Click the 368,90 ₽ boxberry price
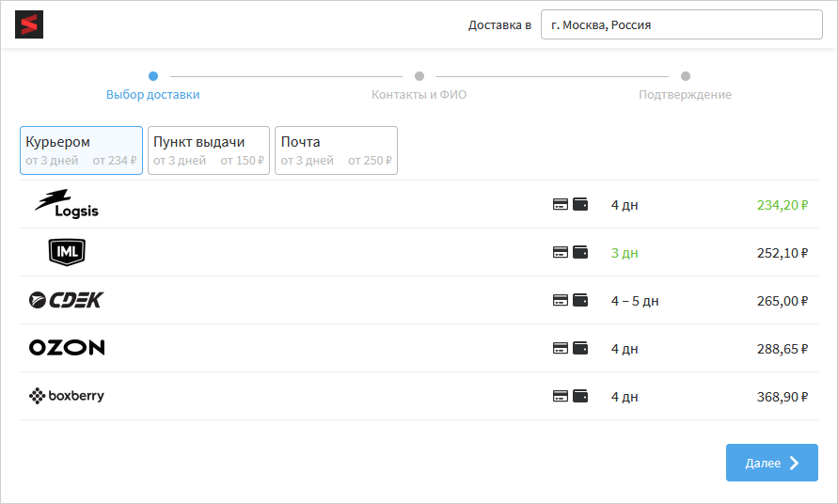The image size is (838, 504). pos(783,397)
